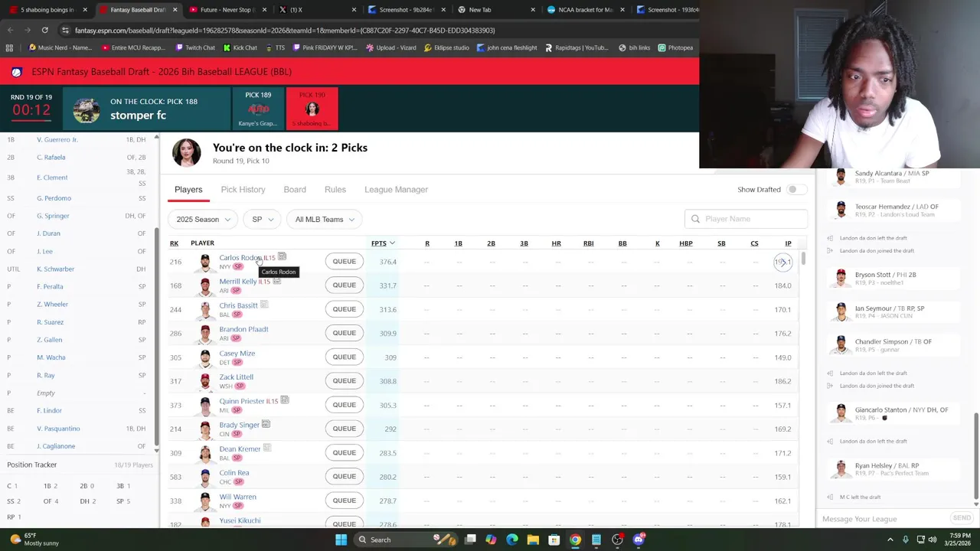This screenshot has height=551, width=980.
Task: Sort table by the IP column header
Action: [788, 243]
